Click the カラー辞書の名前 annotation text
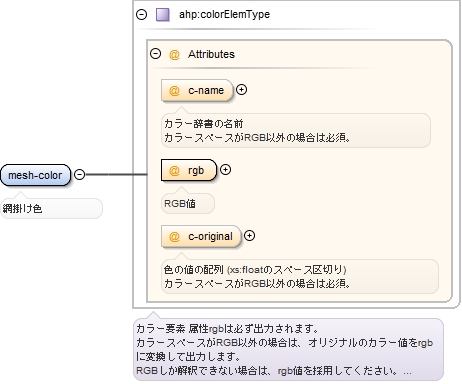 pyautogui.click(x=204, y=124)
